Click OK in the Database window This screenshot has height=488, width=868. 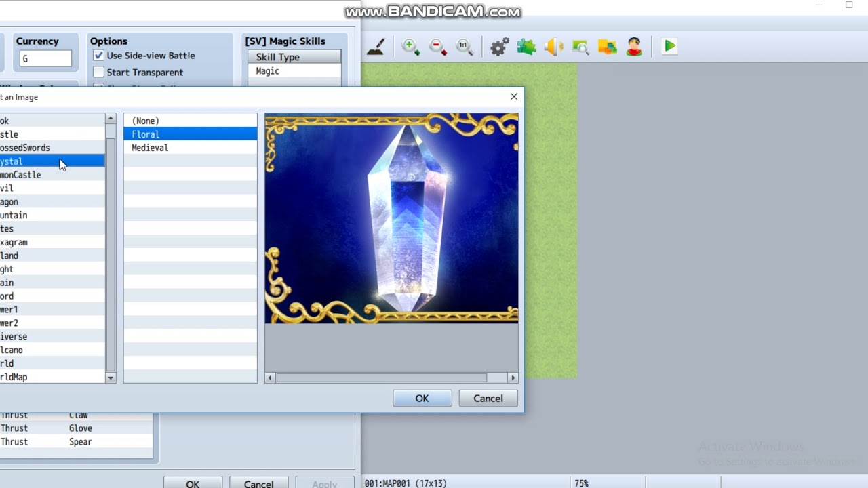[193, 483]
